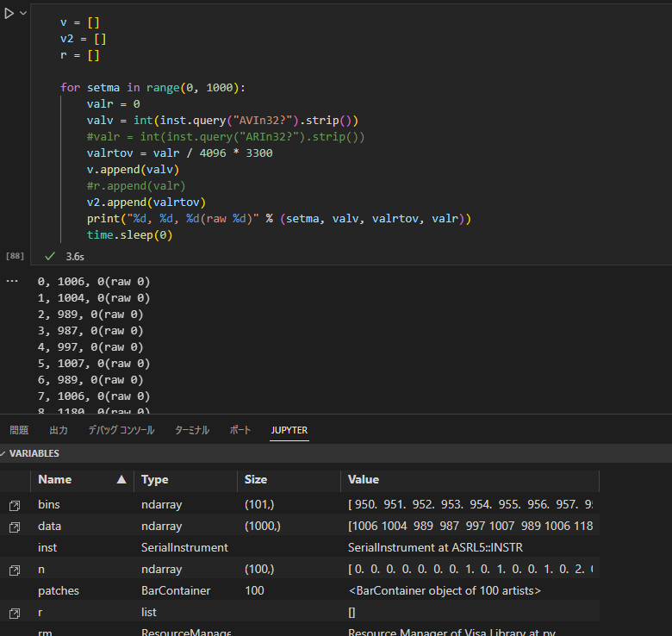The height and width of the screenshot is (636, 672).
Task: Show n array in data viewer
Action: click(15, 569)
